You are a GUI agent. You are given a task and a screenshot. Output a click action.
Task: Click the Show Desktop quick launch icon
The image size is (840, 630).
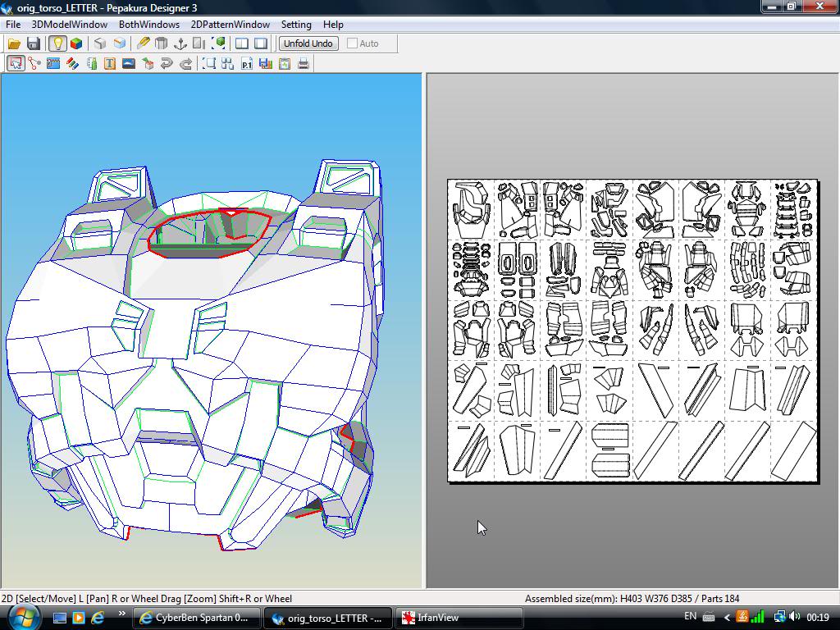click(x=59, y=618)
